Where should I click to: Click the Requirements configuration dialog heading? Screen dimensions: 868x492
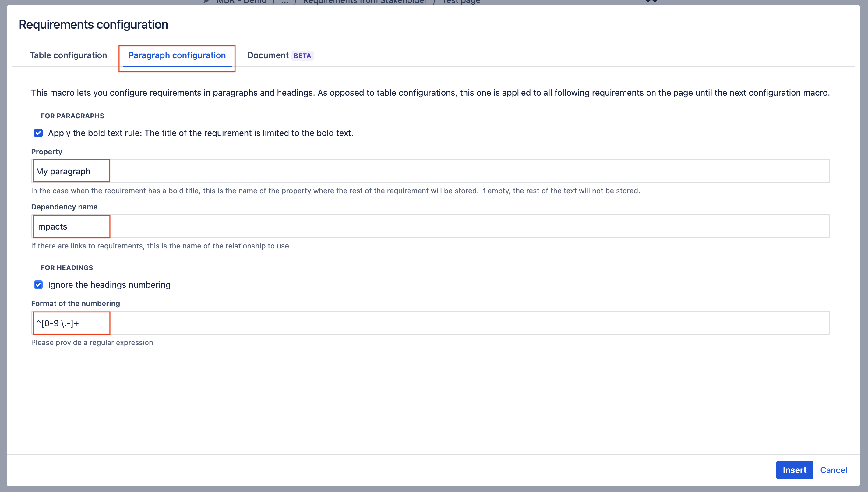click(93, 24)
